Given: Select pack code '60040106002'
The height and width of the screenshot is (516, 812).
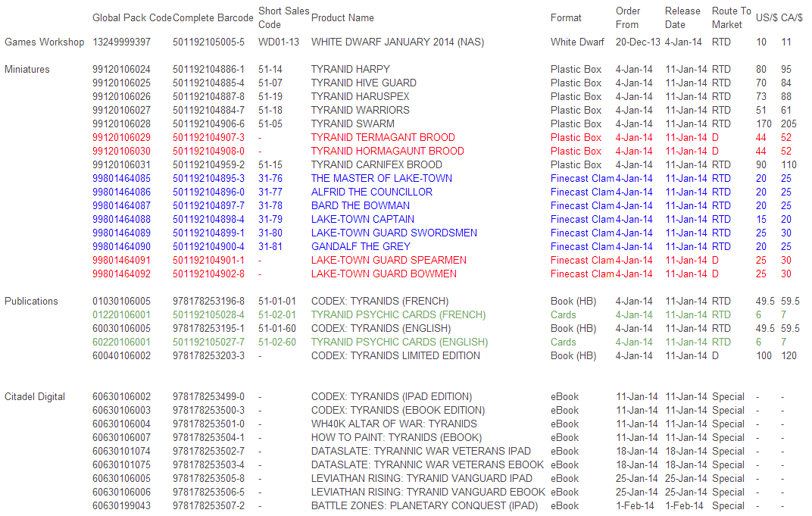Looking at the screenshot, I should (x=122, y=356).
